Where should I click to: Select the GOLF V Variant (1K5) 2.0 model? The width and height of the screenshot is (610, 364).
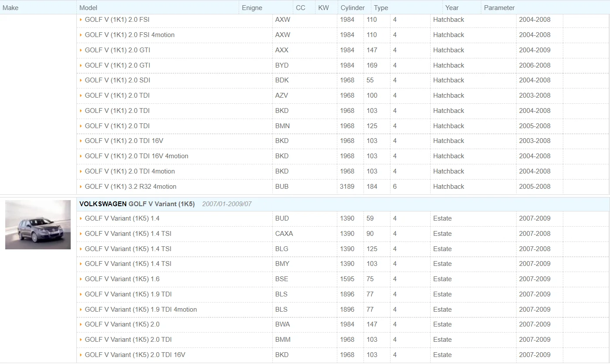tap(122, 324)
